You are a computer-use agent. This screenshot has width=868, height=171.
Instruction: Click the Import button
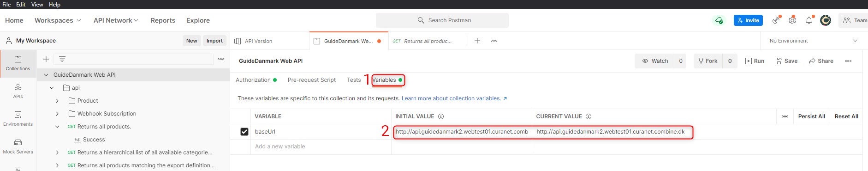(x=214, y=41)
